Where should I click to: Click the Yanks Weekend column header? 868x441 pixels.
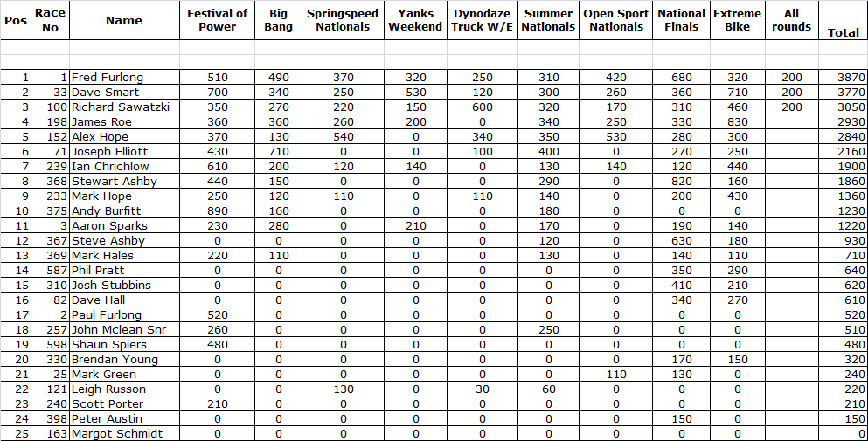(415, 20)
